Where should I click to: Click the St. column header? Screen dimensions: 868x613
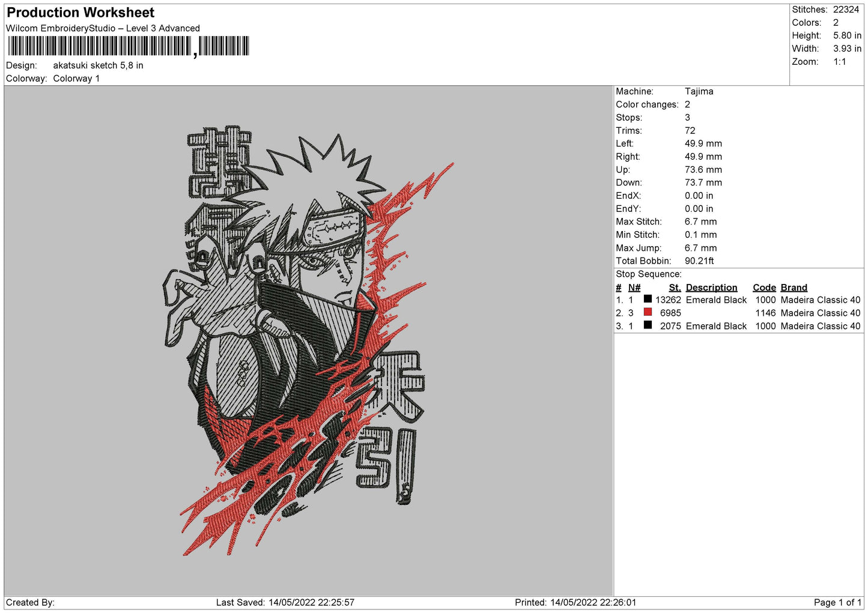(x=675, y=288)
